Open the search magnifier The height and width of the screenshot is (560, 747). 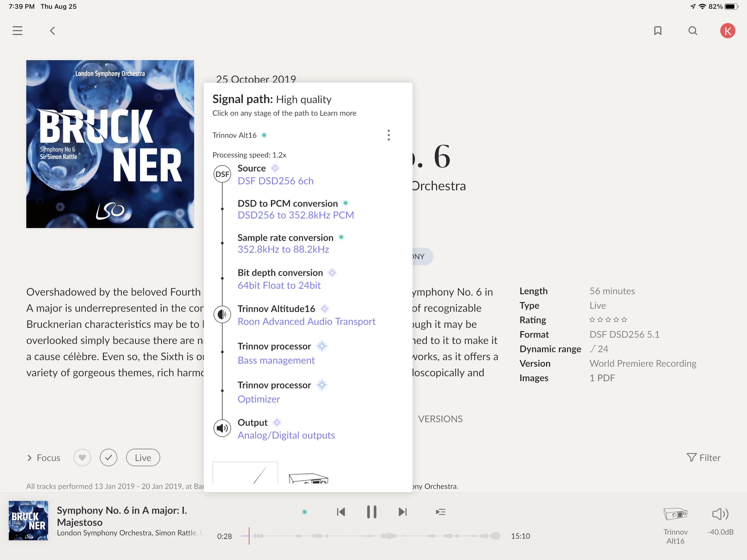(693, 31)
